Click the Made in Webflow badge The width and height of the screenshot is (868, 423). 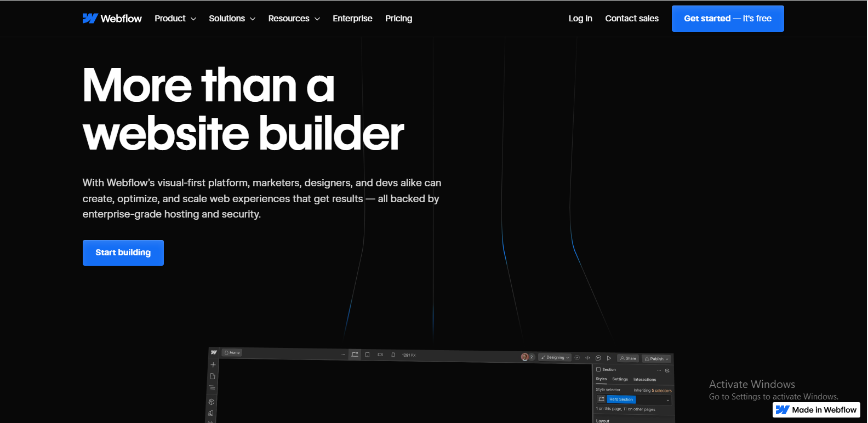(816, 410)
